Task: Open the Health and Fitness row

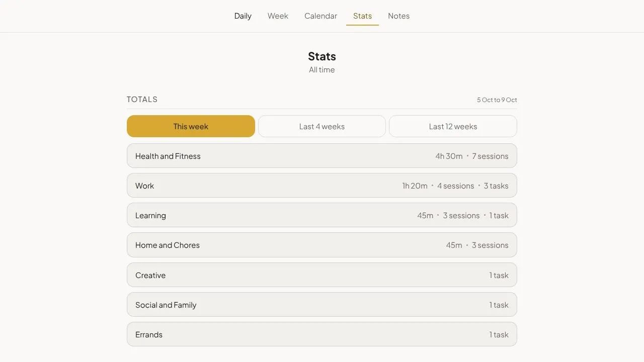Action: click(322, 156)
